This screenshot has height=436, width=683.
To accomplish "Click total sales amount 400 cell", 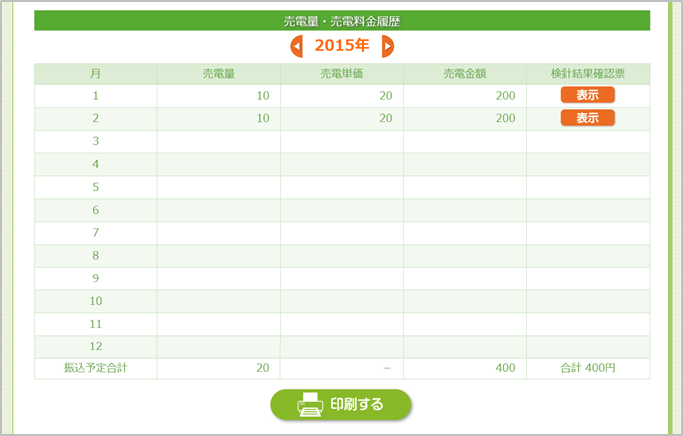I will pyautogui.click(x=505, y=368).
